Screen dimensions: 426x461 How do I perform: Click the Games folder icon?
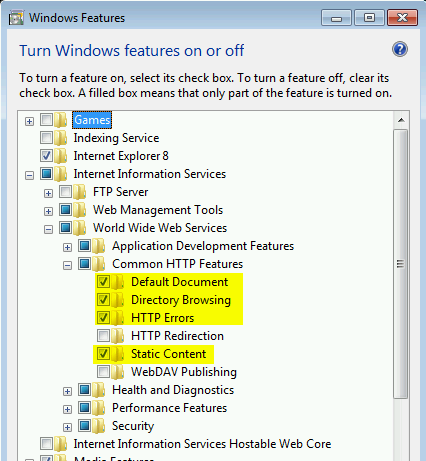point(61,120)
